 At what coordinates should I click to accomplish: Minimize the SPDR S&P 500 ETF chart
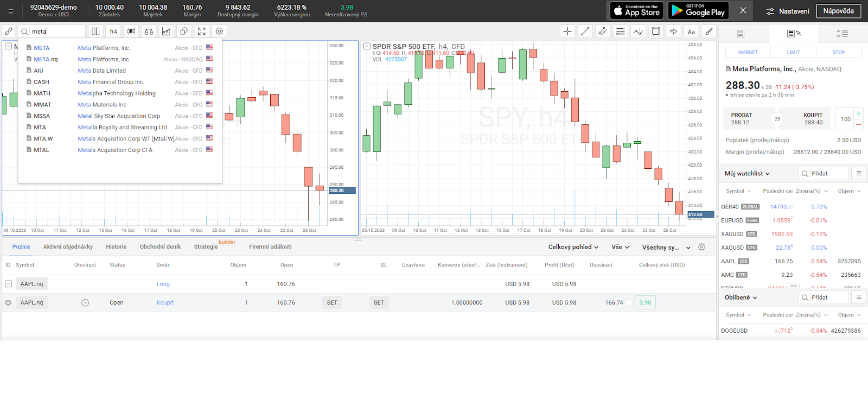[367, 47]
